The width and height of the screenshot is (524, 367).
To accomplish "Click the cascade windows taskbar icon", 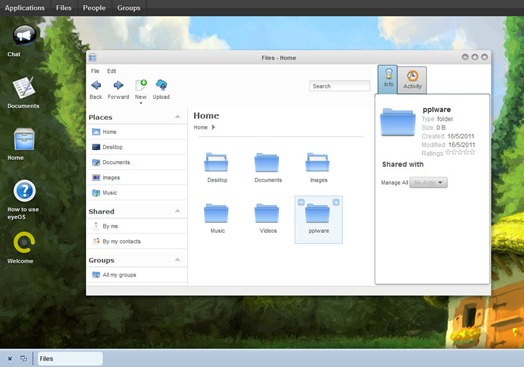I will (23, 359).
